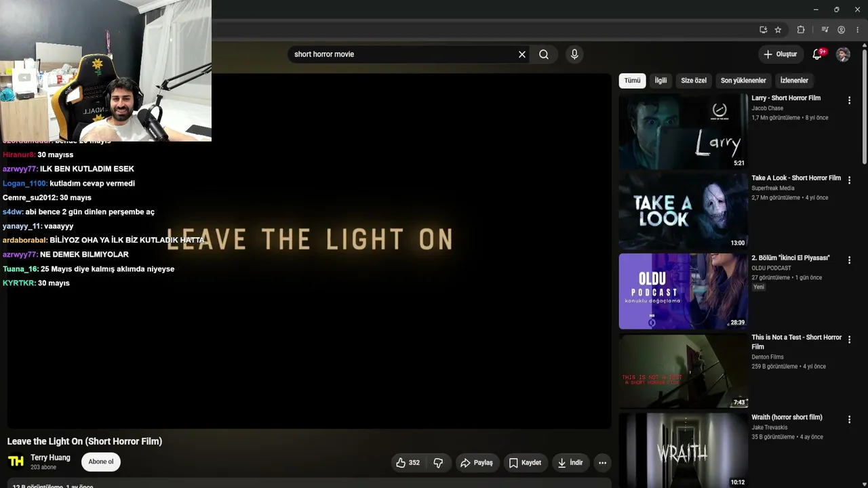
Task: Click the Yeni badge on OLDU Podcast video
Action: pyautogui.click(x=759, y=287)
